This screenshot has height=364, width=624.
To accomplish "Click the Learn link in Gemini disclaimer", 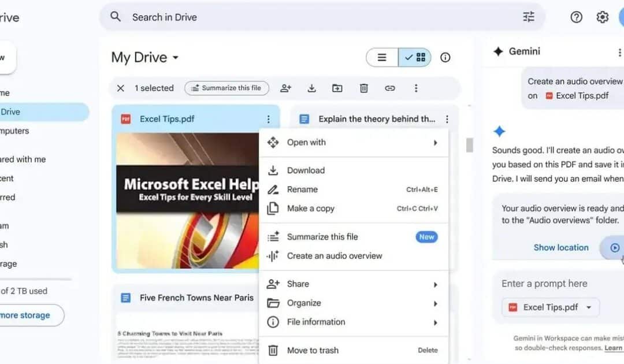I will pyautogui.click(x=613, y=348).
